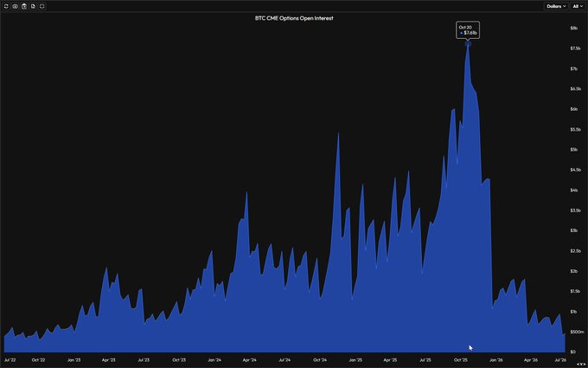Click the Jul '25 x-axis label
Image resolution: width=588 pixels, height=368 pixels.
click(425, 360)
